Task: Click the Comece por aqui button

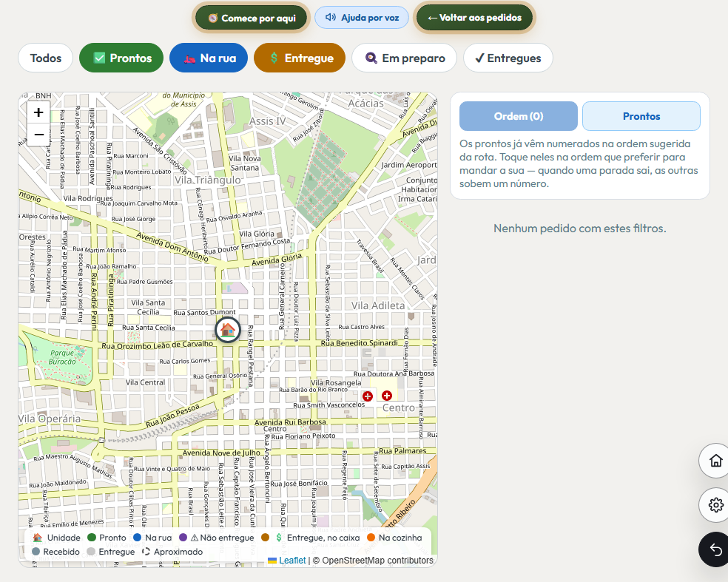Action: pos(252,18)
